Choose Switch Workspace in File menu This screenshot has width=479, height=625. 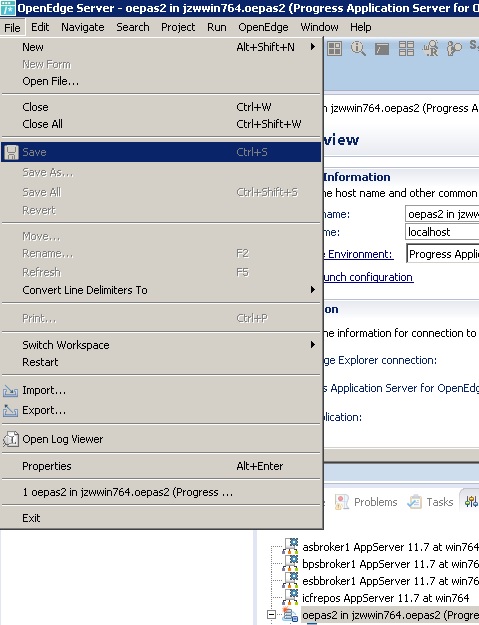tap(161, 345)
